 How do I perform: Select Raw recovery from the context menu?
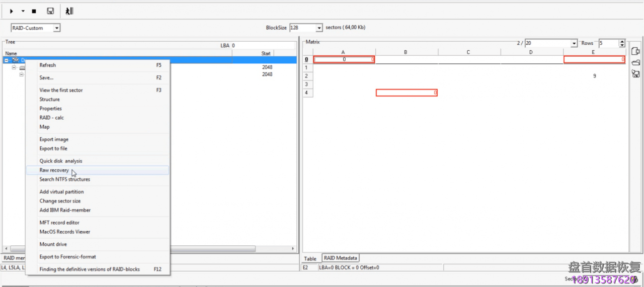click(54, 170)
